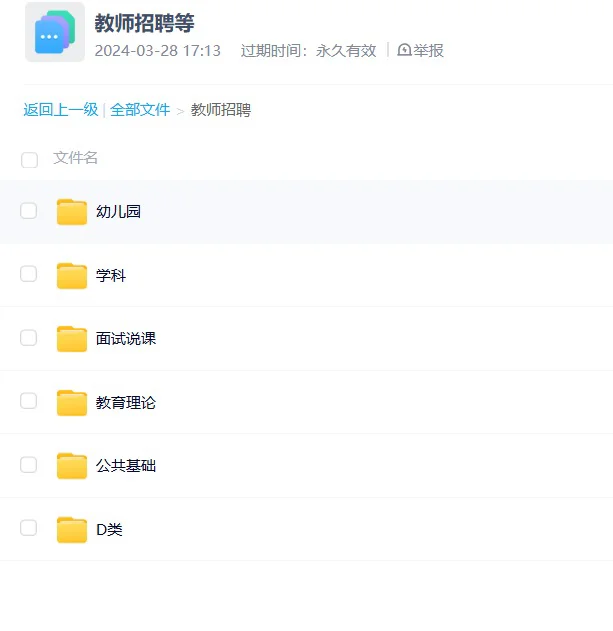Viewport: 613px width, 631px height.
Task: Go back via 返回上一级 link
Action: (61, 109)
